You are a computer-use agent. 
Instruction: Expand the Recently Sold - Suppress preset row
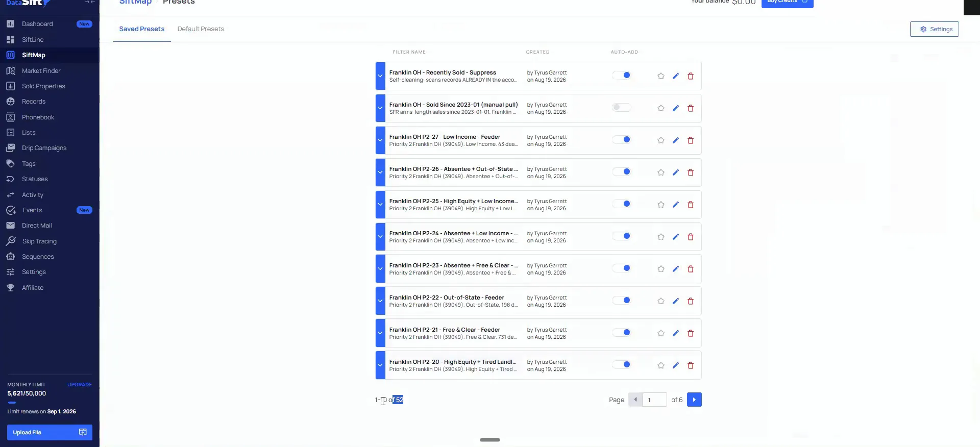pyautogui.click(x=380, y=76)
